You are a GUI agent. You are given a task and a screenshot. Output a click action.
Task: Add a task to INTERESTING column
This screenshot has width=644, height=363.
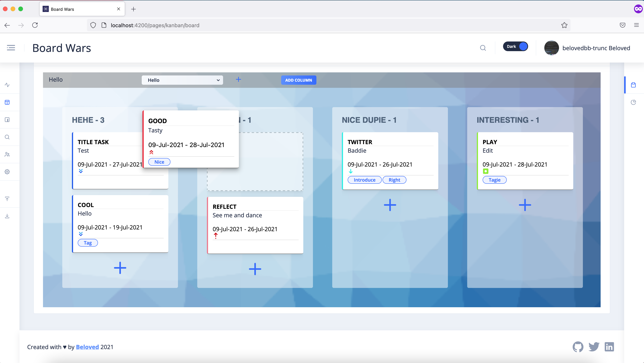point(525,205)
